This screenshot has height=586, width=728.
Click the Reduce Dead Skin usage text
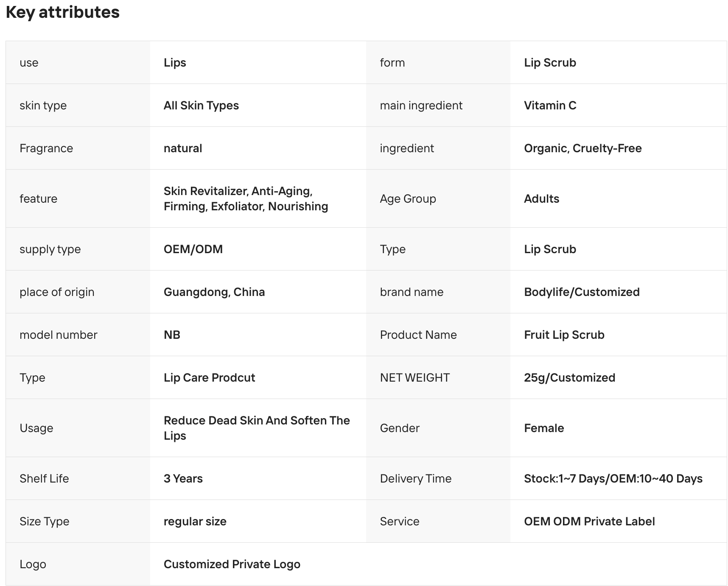click(x=257, y=428)
